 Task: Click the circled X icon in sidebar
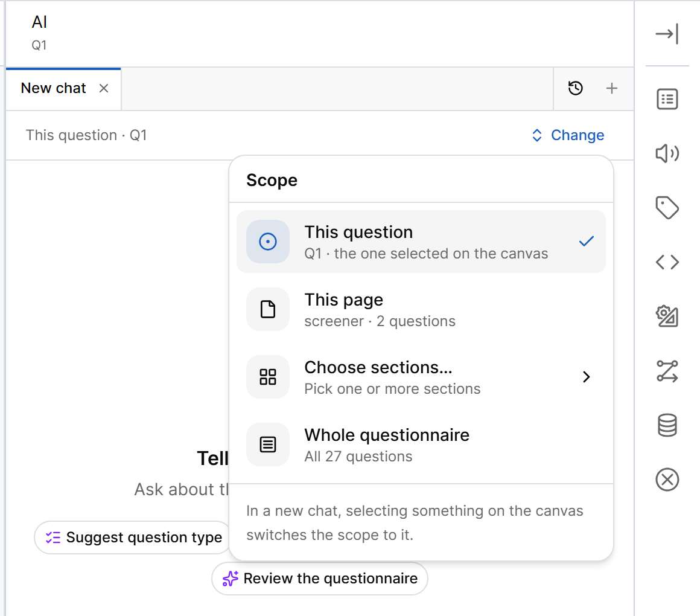click(667, 480)
